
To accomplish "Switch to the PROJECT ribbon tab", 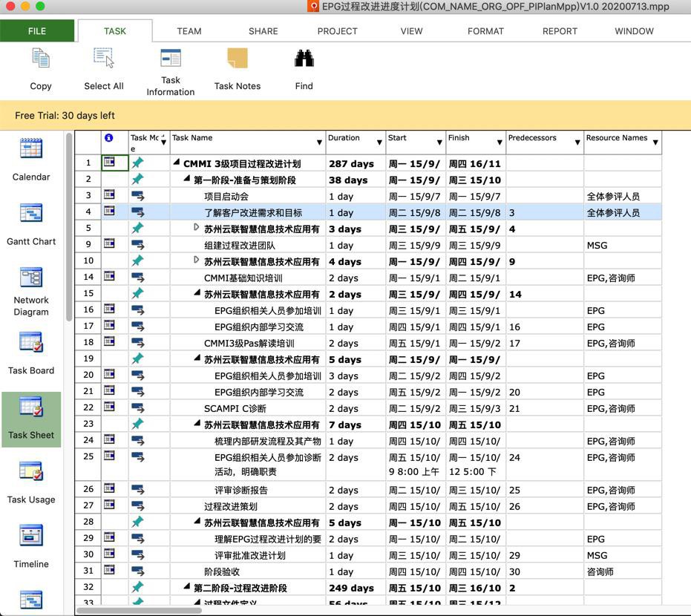I will point(337,31).
